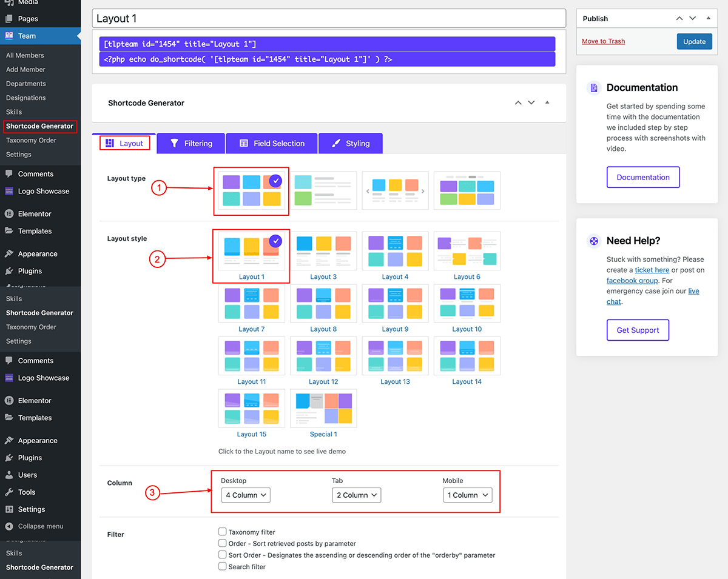Viewport: 728px width, 579px height.
Task: Open the Team menu in sidebar
Action: [40, 36]
